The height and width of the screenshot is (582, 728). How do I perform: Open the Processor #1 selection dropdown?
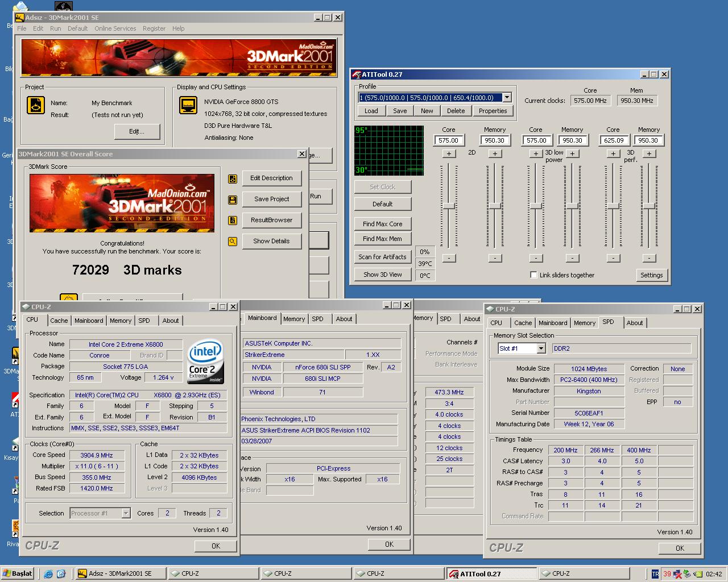click(126, 513)
